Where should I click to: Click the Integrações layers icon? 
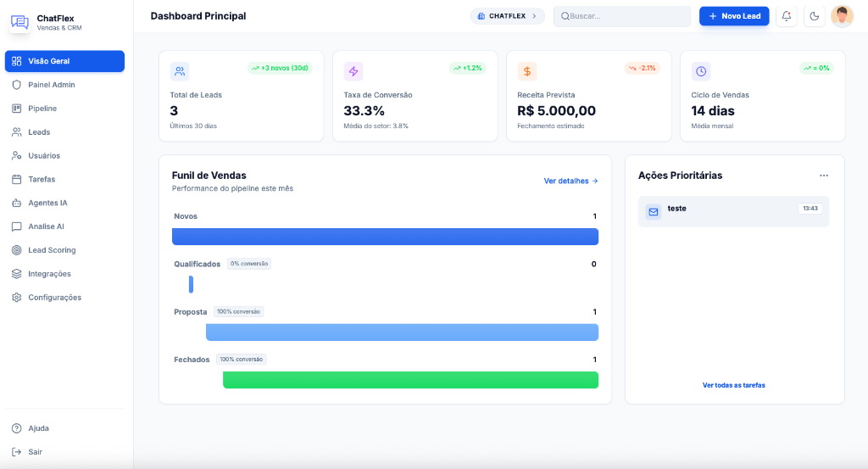tap(17, 274)
